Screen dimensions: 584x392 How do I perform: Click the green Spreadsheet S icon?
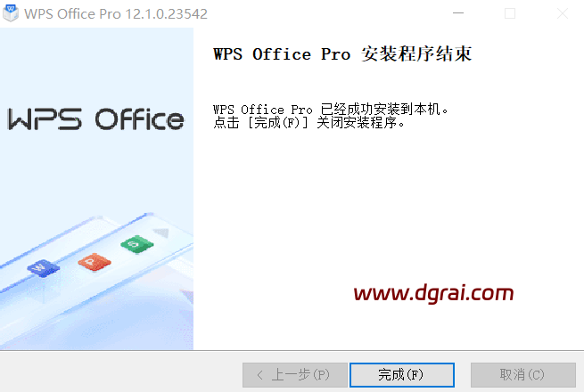pyautogui.click(x=137, y=244)
